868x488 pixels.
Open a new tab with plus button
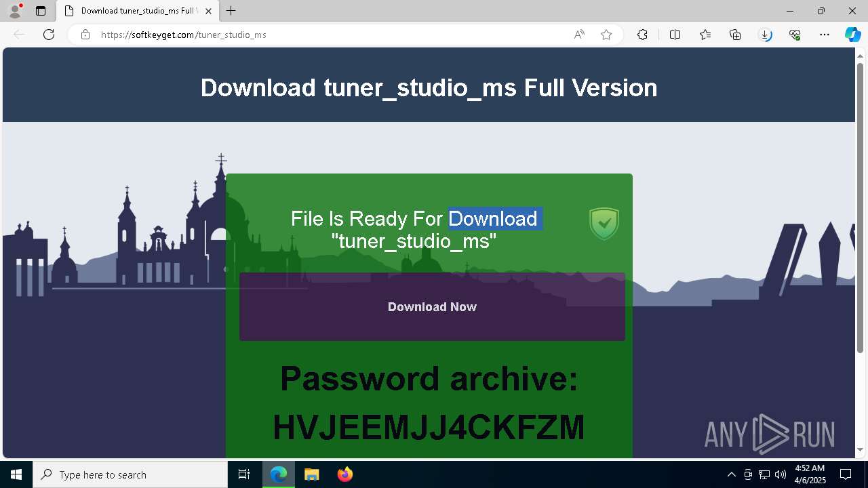point(231,11)
